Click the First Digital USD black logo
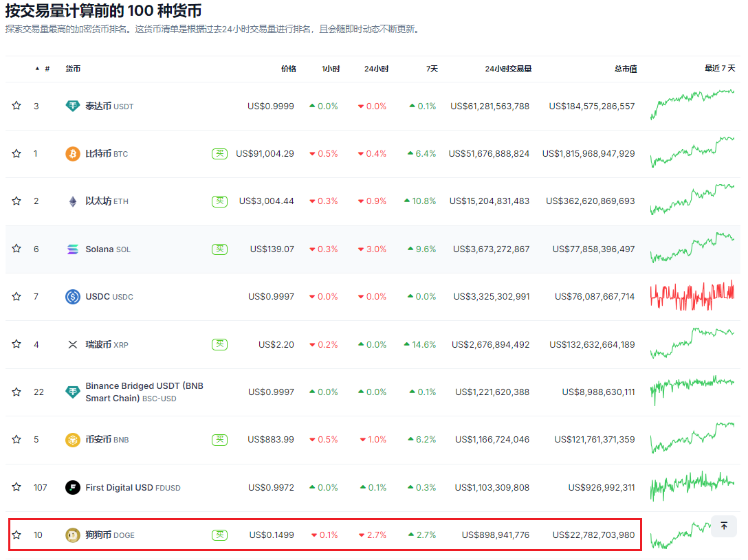 click(x=72, y=487)
